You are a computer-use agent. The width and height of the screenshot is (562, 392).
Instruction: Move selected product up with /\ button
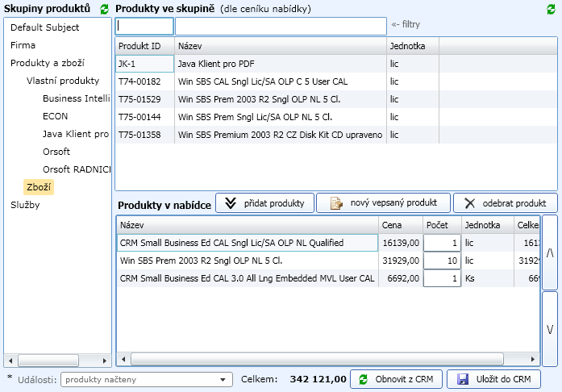point(550,252)
